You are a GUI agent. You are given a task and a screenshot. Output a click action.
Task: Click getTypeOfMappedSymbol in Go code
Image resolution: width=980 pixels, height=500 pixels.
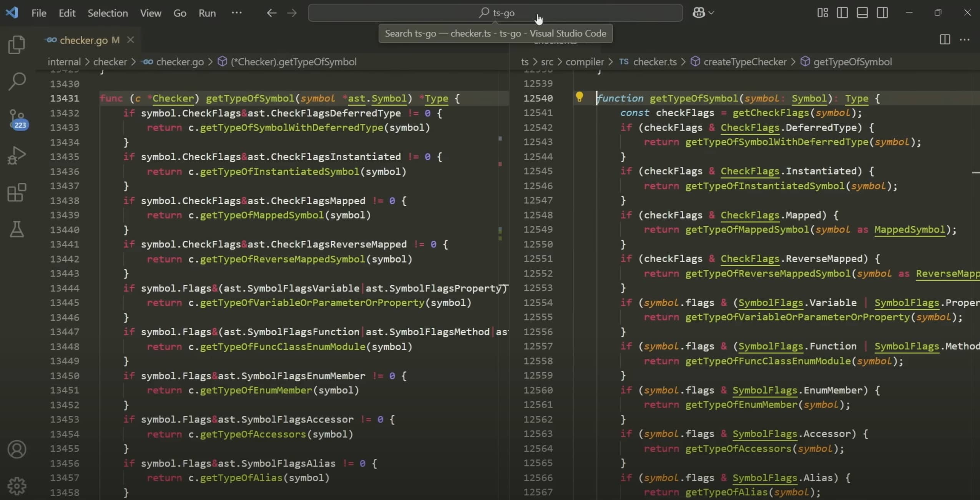coord(262,215)
